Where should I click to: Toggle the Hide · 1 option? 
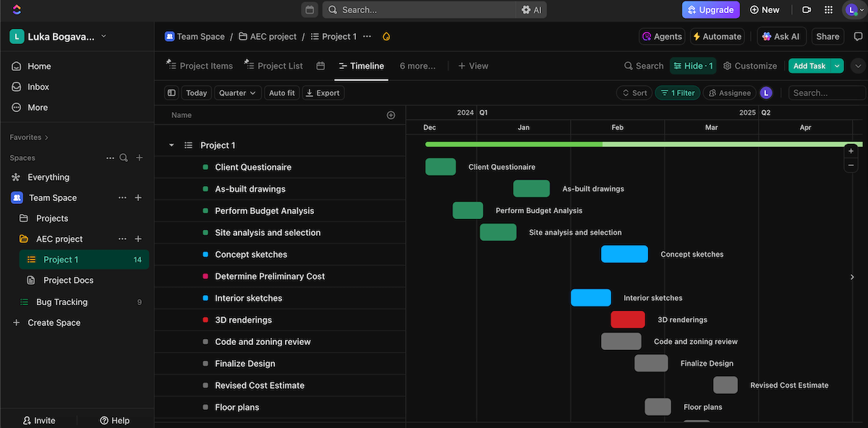click(x=692, y=65)
